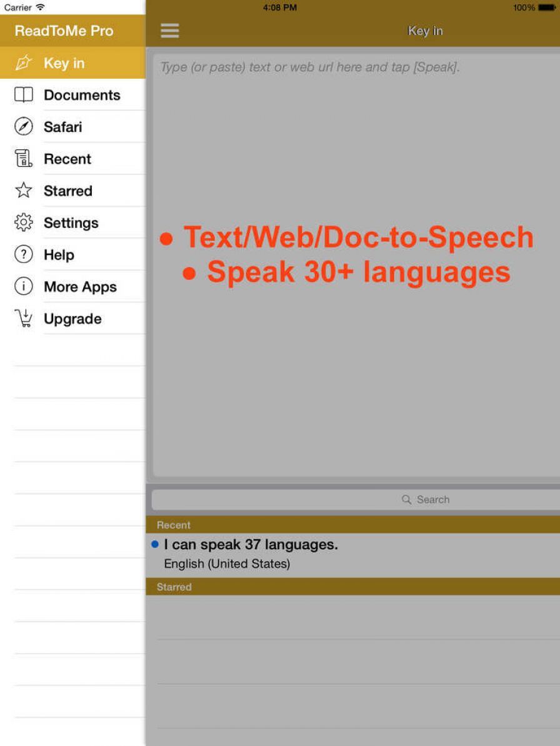The width and height of the screenshot is (560, 746).
Task: Select the Recent scroll icon
Action: point(22,159)
